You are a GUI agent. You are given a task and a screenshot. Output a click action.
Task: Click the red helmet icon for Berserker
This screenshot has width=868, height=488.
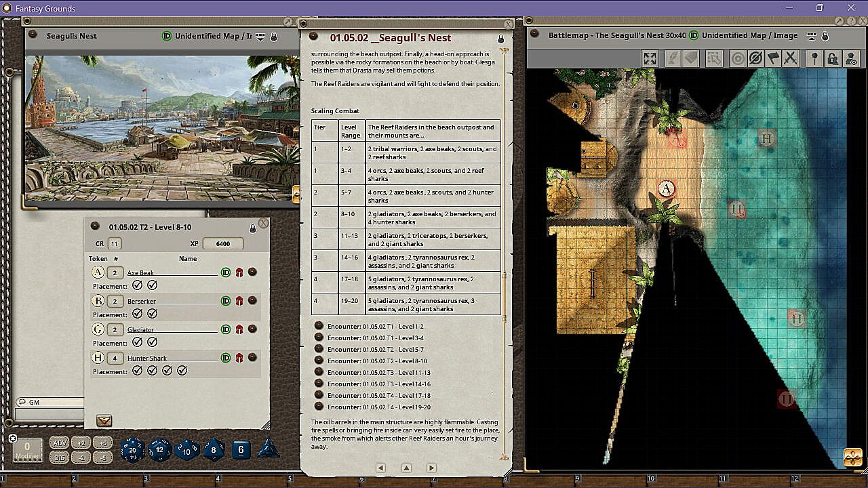[x=239, y=301]
